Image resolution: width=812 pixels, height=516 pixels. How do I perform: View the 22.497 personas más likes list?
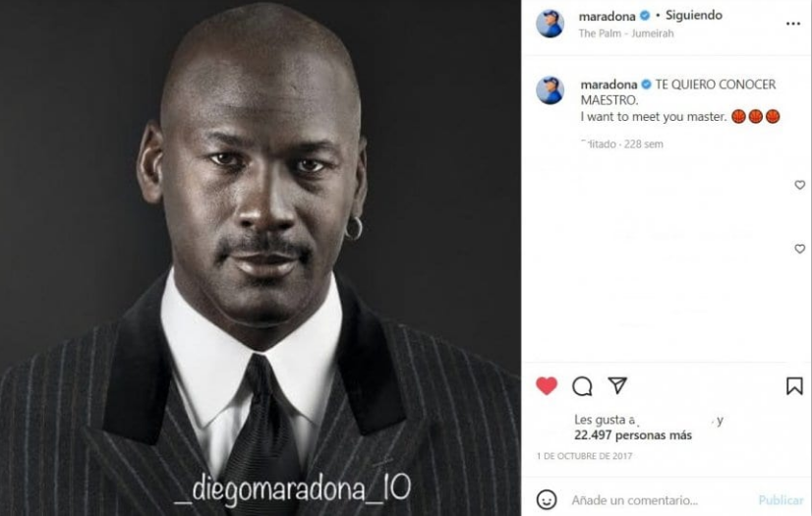[633, 435]
